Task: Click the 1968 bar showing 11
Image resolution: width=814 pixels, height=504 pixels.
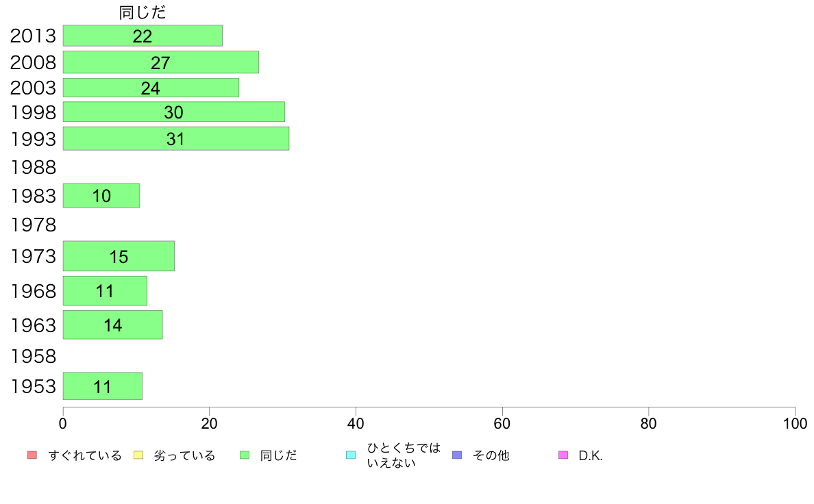Action: point(105,291)
